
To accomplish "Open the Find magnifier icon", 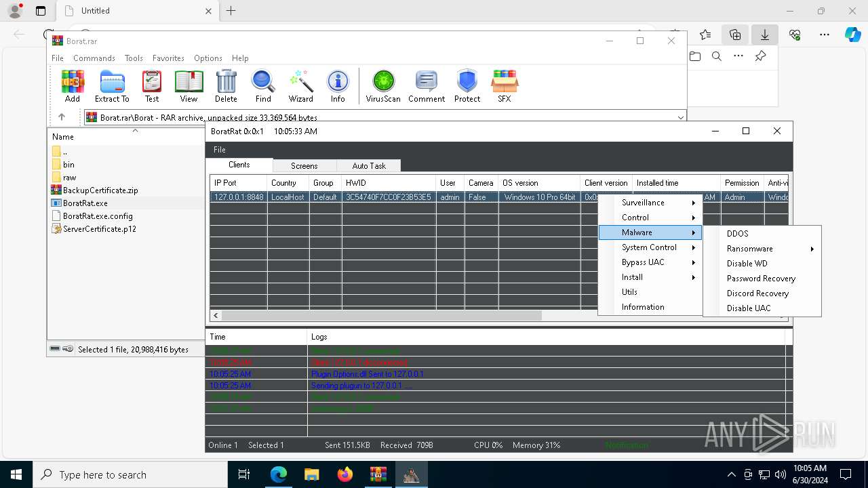I will [263, 86].
